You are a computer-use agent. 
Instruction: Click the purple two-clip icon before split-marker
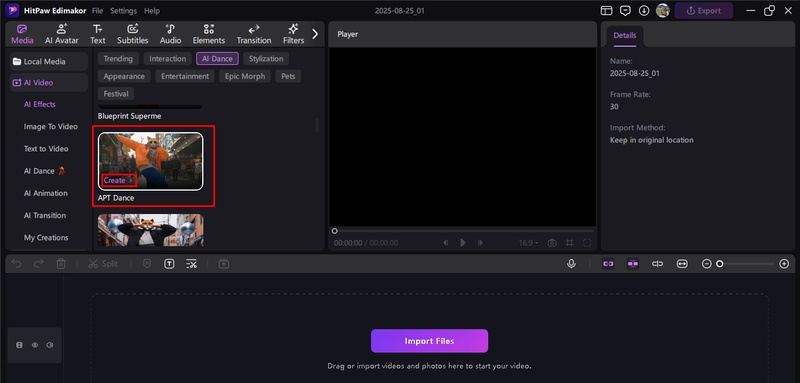coord(633,264)
